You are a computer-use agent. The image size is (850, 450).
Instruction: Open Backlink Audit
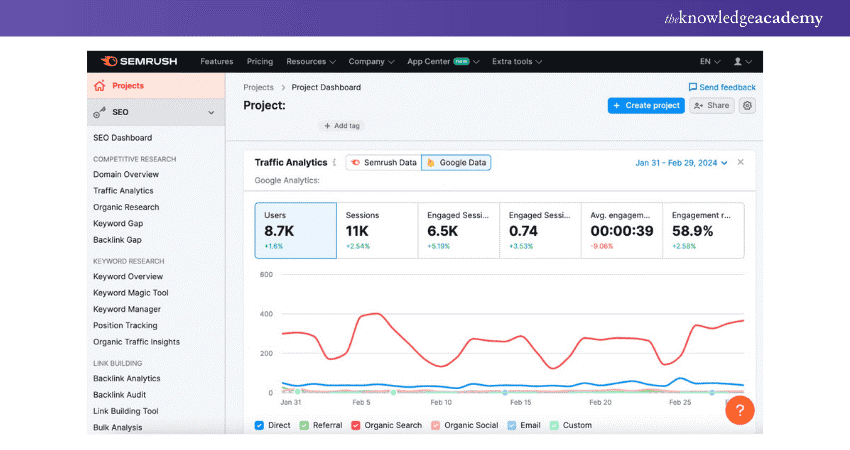[x=119, y=395]
